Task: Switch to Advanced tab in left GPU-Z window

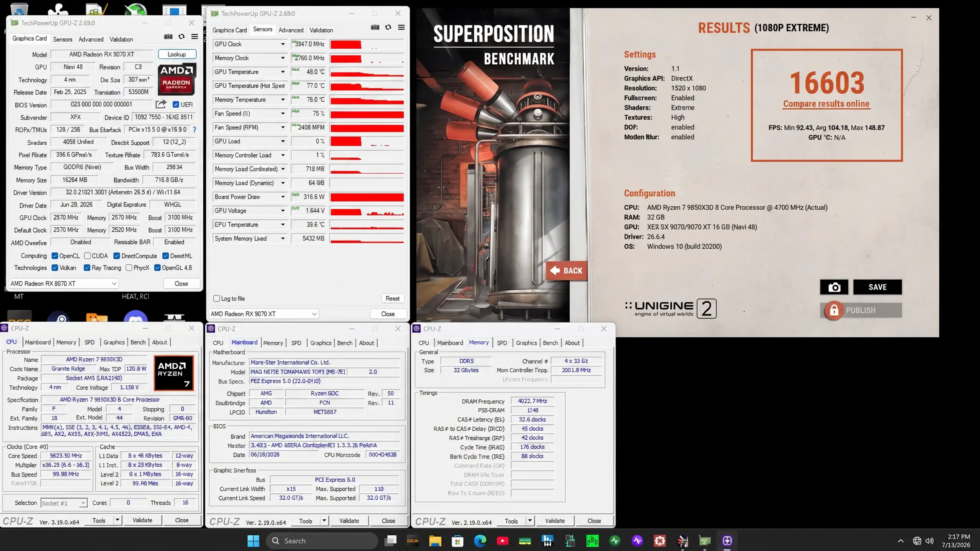Action: (91, 39)
